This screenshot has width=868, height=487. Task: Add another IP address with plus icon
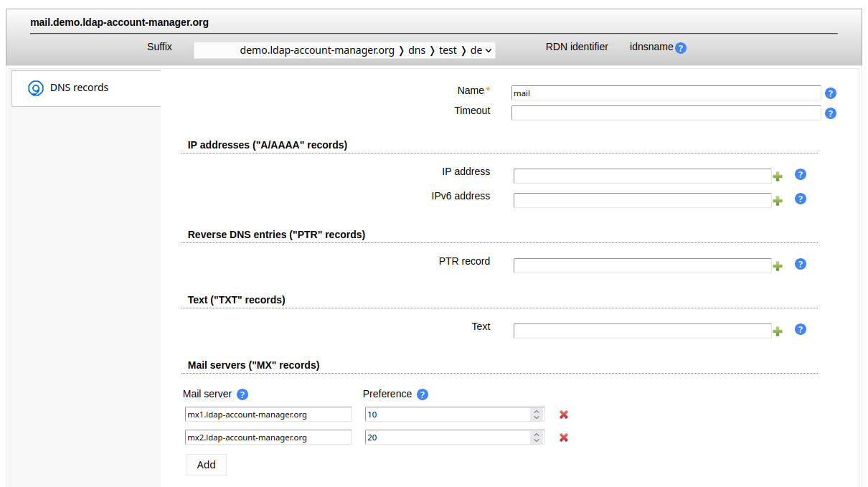[777, 176]
